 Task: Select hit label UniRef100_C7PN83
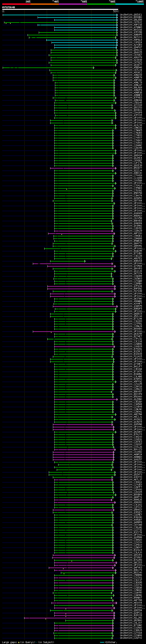131,188
